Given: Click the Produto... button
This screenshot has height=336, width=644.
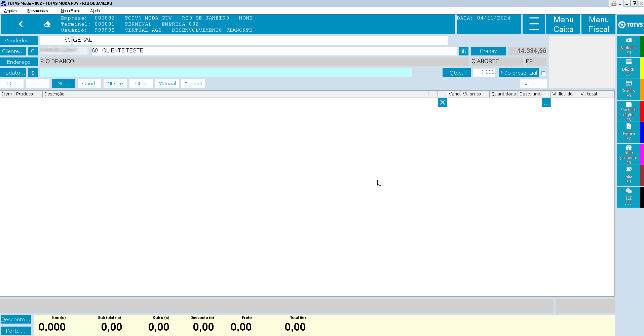Looking at the screenshot, I should tap(13, 73).
